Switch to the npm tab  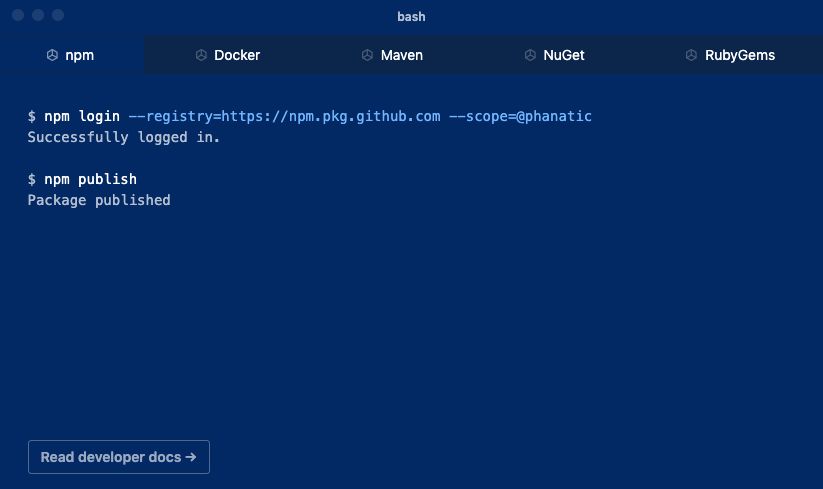[72, 55]
